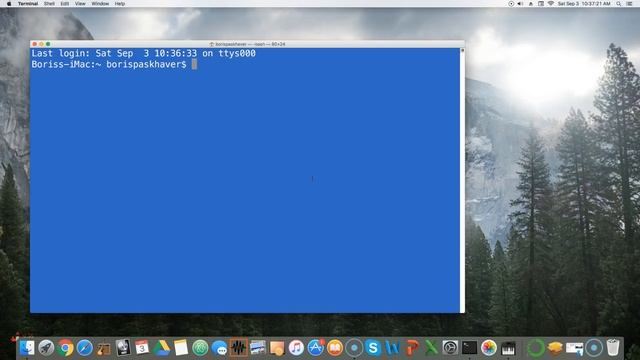Screen dimensions: 640x360
Task: Open System Preferences gear icon
Action: (450, 348)
